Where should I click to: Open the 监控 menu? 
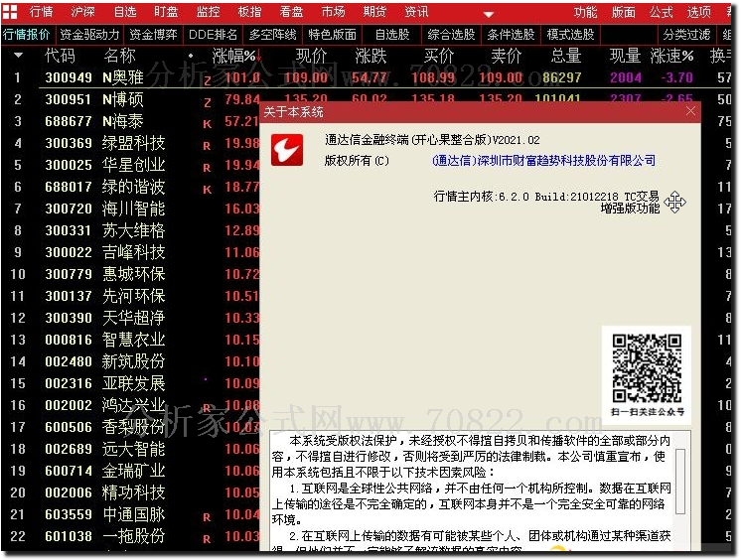tap(208, 12)
